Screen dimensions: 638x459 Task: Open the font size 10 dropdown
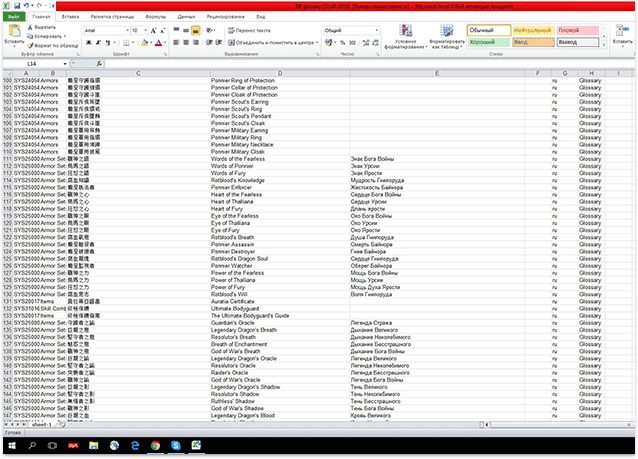[146, 31]
